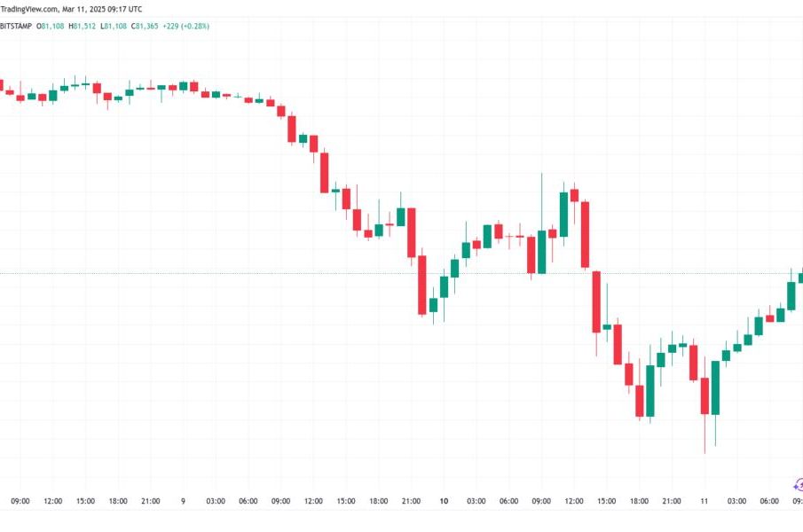The image size is (803, 532).
Task: Click the BITSTAMP exchange label
Action: [16, 26]
